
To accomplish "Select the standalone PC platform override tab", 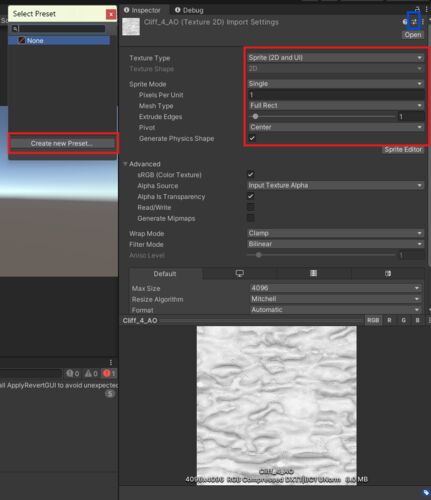I will pyautogui.click(x=240, y=274).
